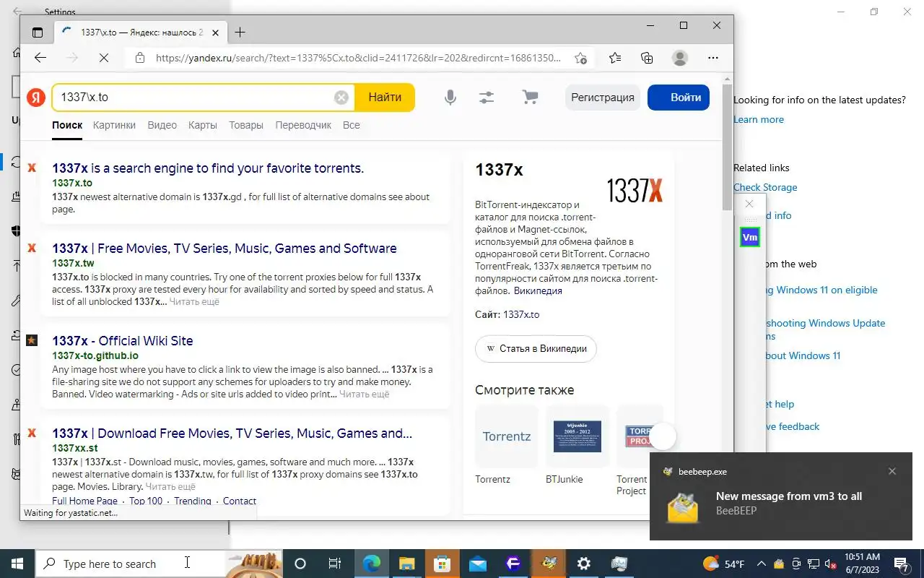Open Microsoft Store from taskbar
This screenshot has height=578, width=924.
tap(442, 564)
